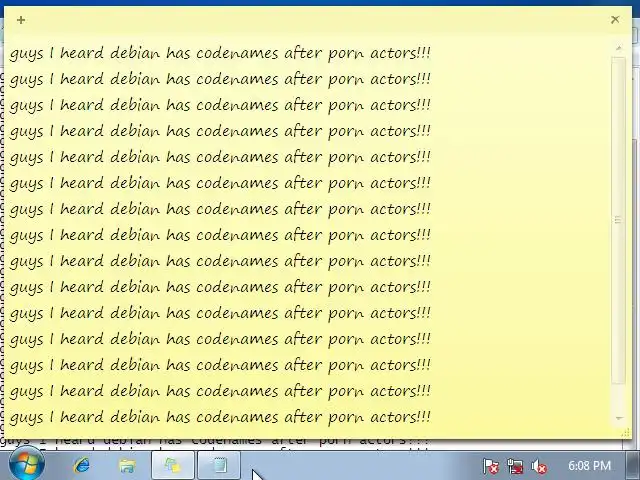Launch Internet Explorer from taskbar
Viewport: 640px width, 480px height.
[x=82, y=465]
